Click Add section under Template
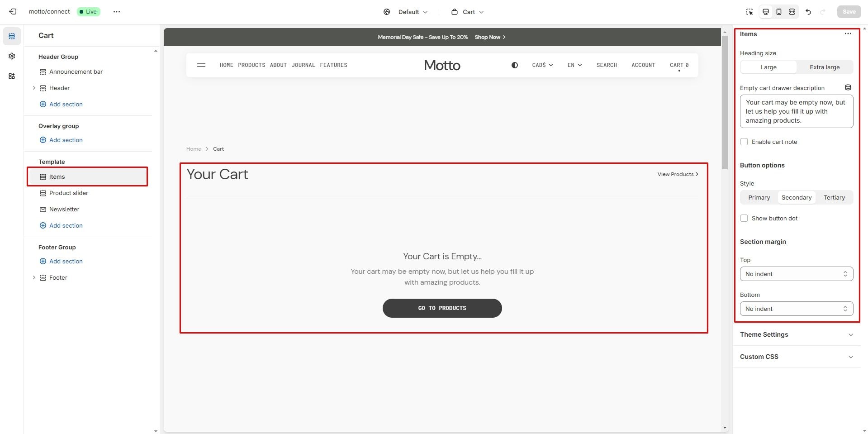 pos(66,225)
